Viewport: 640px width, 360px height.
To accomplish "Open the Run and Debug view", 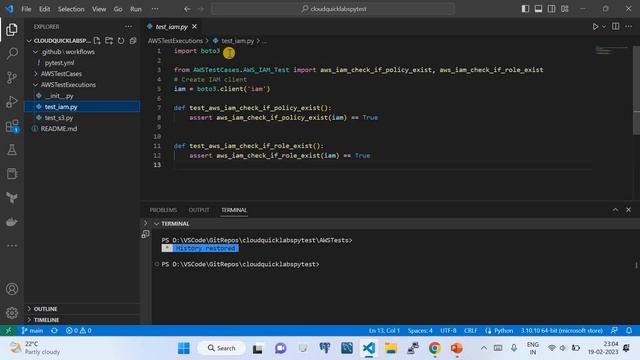I will (12, 102).
